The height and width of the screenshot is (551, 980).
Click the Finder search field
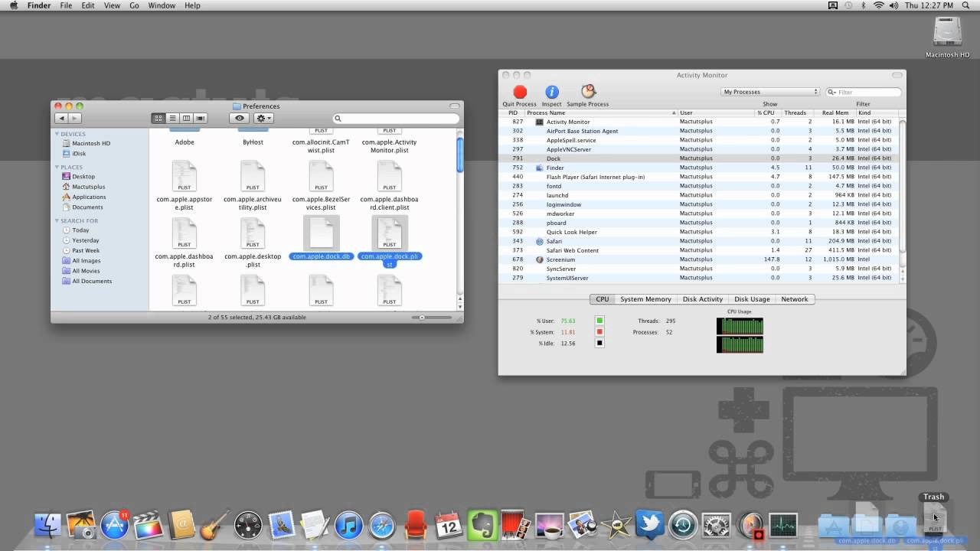[x=395, y=118]
